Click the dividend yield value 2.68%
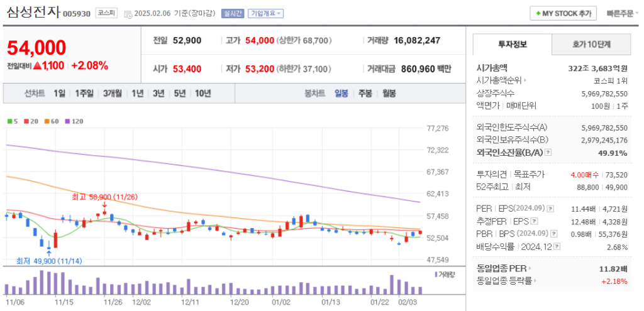The width and height of the screenshot is (644, 311). coord(618,247)
